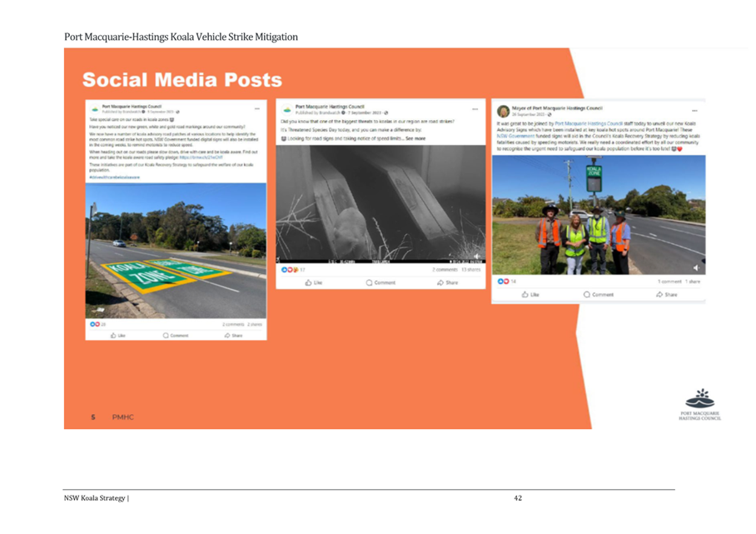View reactions on Threatened Species Day post
This screenshot has height=534, width=756.
pyautogui.click(x=293, y=270)
